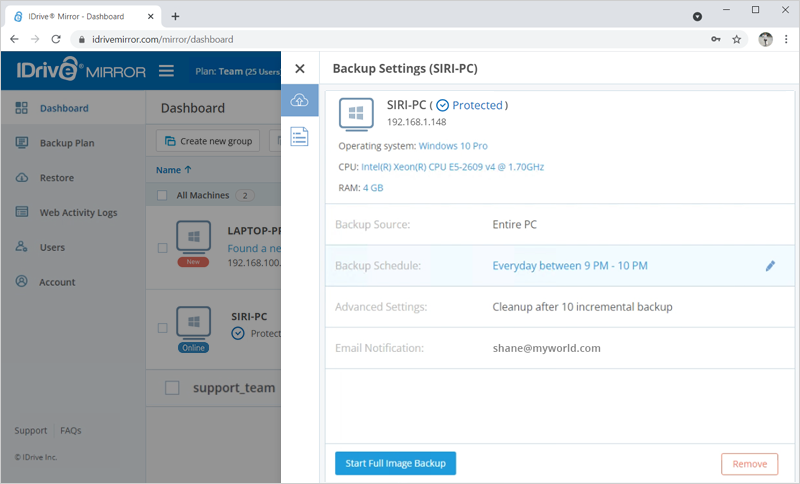Click the tab search dropdown circle icon
The width and height of the screenshot is (800, 484).
pos(697,17)
